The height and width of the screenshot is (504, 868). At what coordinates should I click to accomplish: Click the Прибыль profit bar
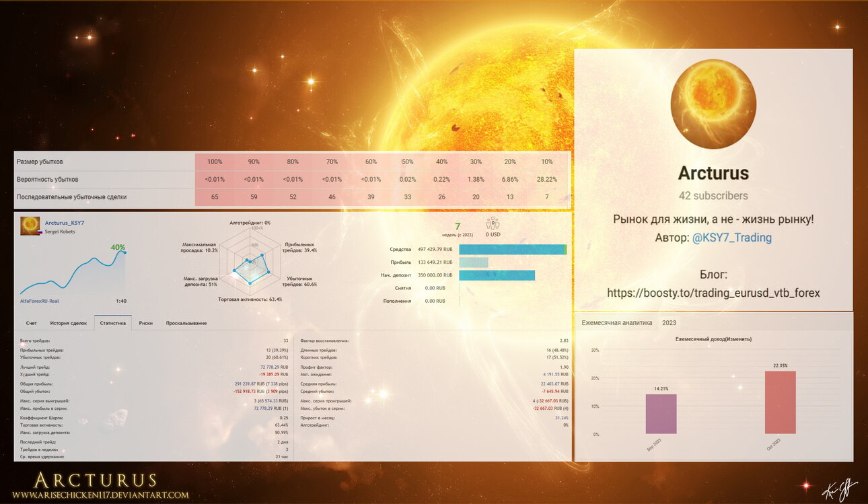pos(474,262)
